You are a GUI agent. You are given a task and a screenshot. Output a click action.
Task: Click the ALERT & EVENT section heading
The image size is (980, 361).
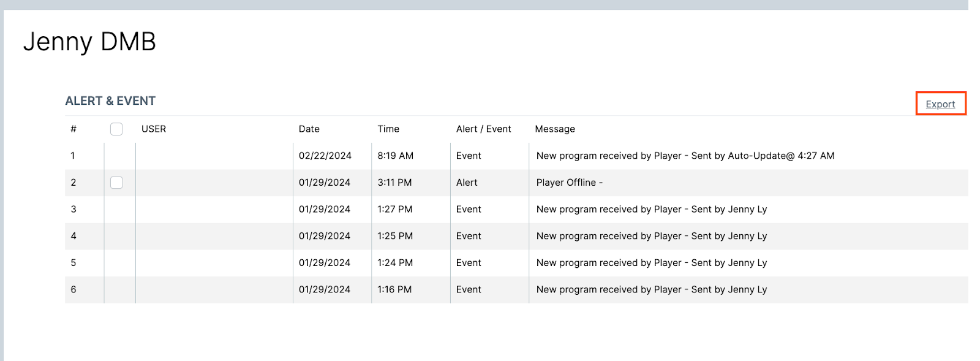[x=110, y=101]
